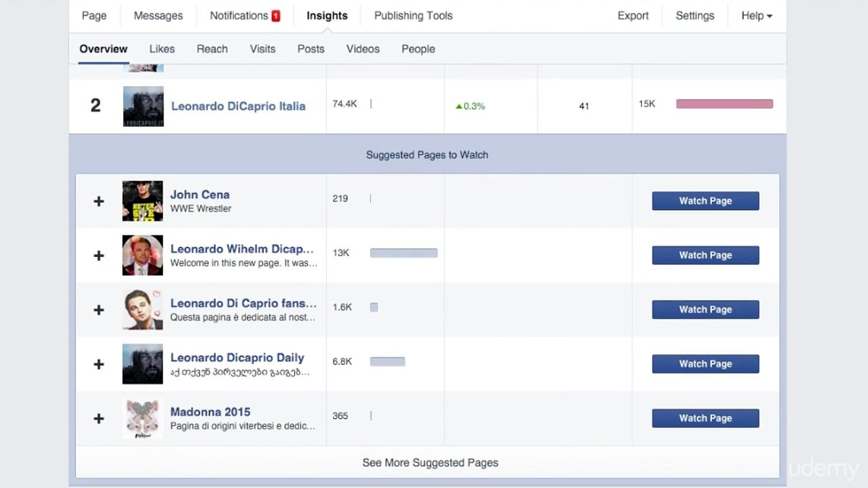Image resolution: width=868 pixels, height=488 pixels.
Task: Click See More Suggested Pages
Action: [430, 462]
